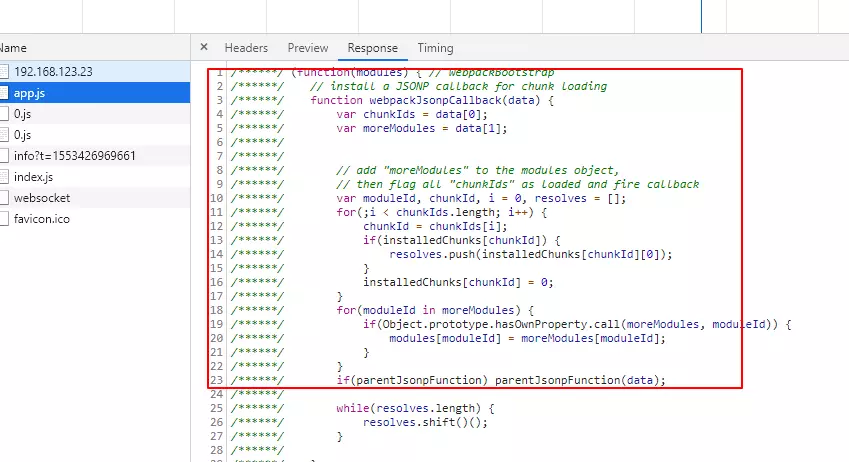Open the Timing tab

click(435, 48)
